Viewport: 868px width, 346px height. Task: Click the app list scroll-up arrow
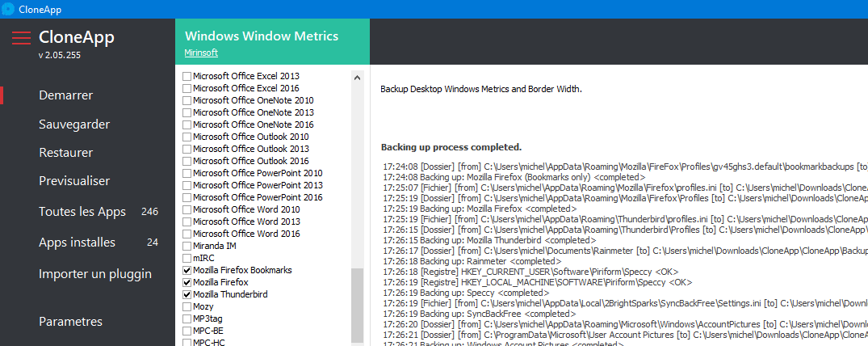click(x=357, y=78)
